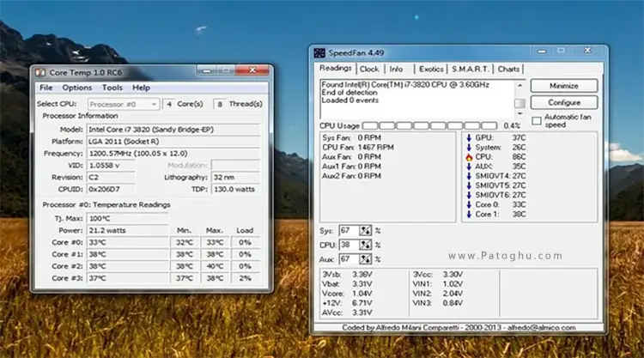Screen dimensions: 644x358
Task: Click the SMIOVT4 temperature arrow icon
Action: (x=469, y=176)
